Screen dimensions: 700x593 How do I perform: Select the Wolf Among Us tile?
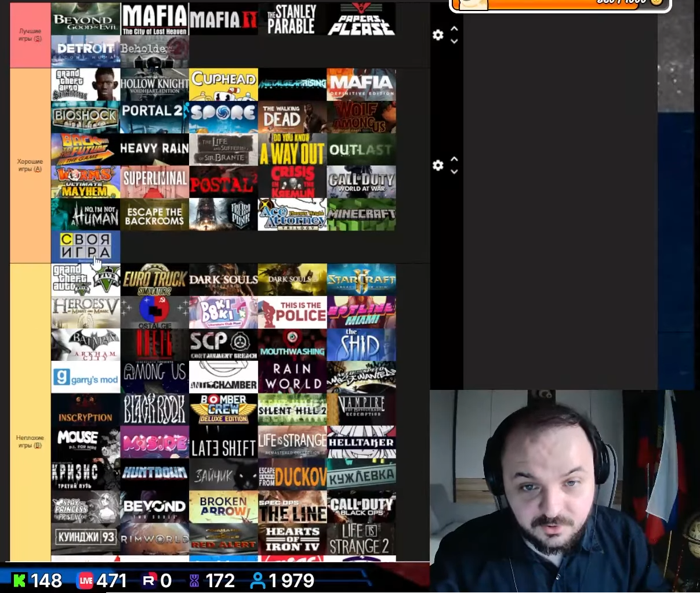[x=361, y=117]
